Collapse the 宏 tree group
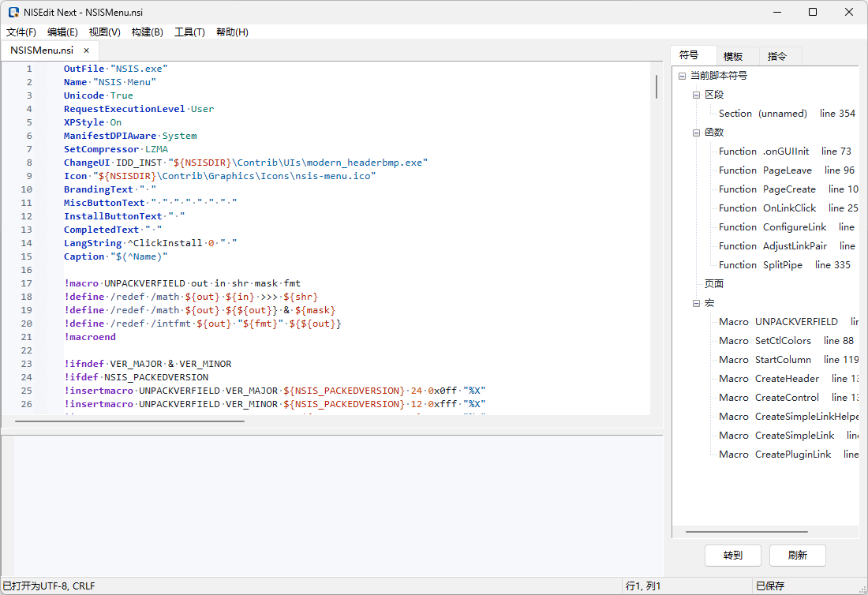This screenshot has width=868, height=595. tap(697, 303)
